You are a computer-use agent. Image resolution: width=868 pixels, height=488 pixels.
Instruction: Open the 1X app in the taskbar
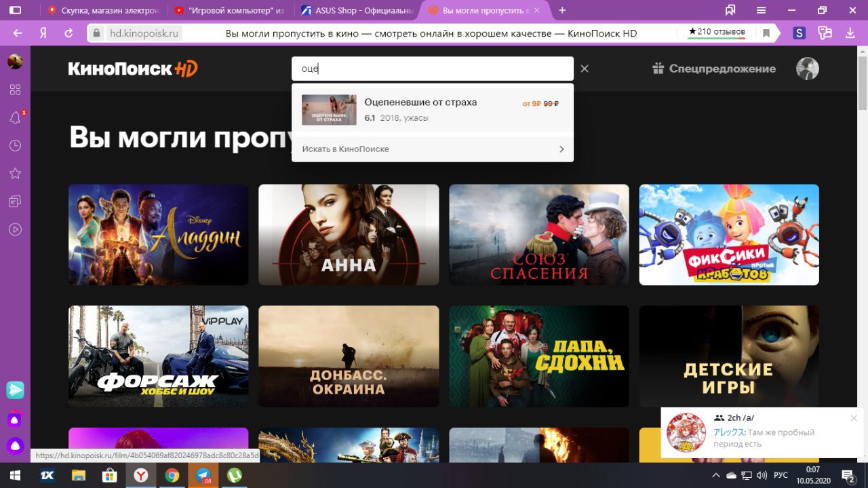[x=47, y=475]
